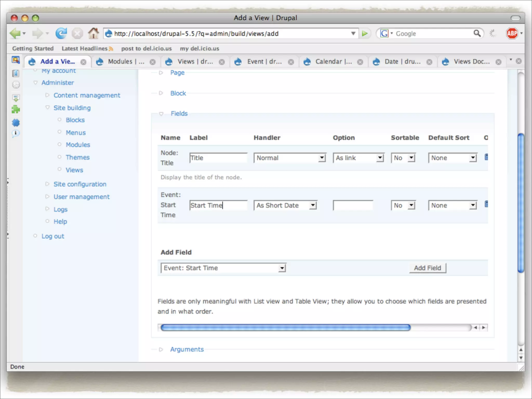This screenshot has height=399, width=532.
Task: Switch to the Calendar tab
Action: [333, 62]
